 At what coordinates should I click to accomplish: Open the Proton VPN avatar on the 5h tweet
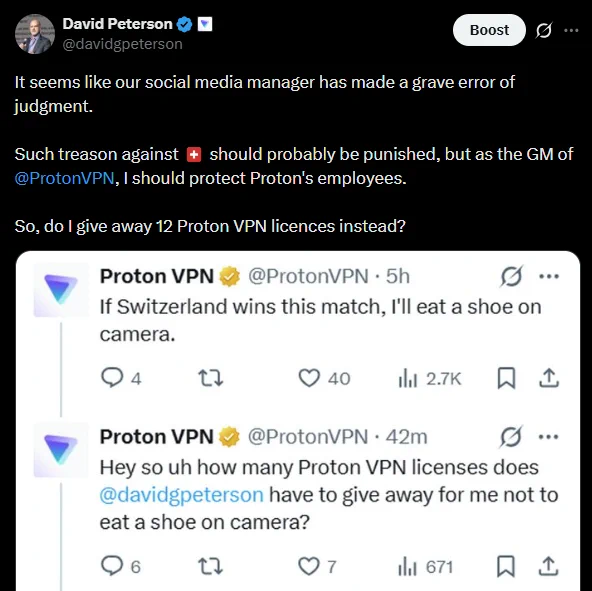coord(61,290)
